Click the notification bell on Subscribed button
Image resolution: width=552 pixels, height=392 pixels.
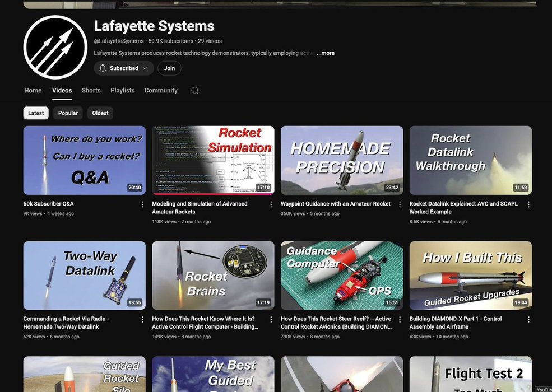(x=103, y=68)
